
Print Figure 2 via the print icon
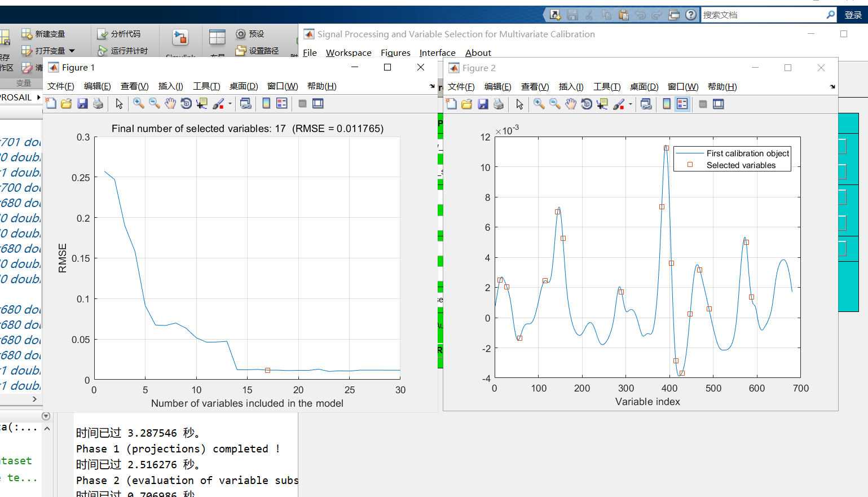point(499,104)
